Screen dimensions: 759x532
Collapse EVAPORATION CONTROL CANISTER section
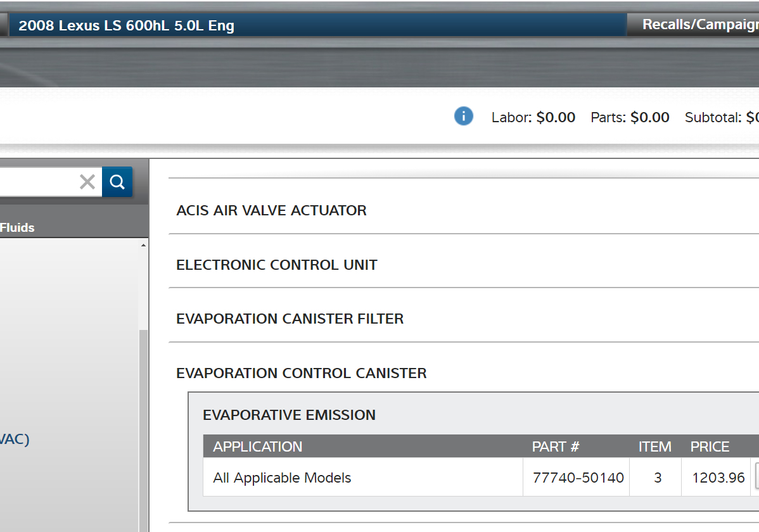pos(301,373)
